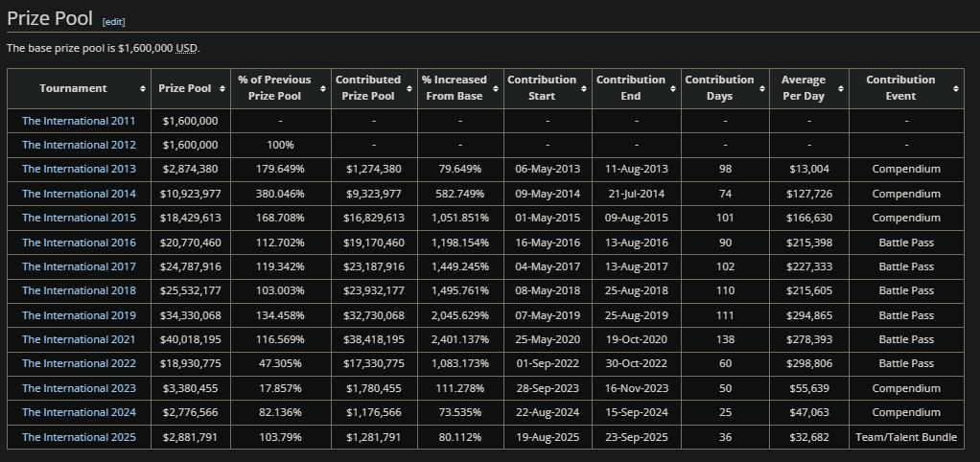Sort by Average Per Day arrows
Viewport: 980px width, 462px height.
(x=841, y=88)
